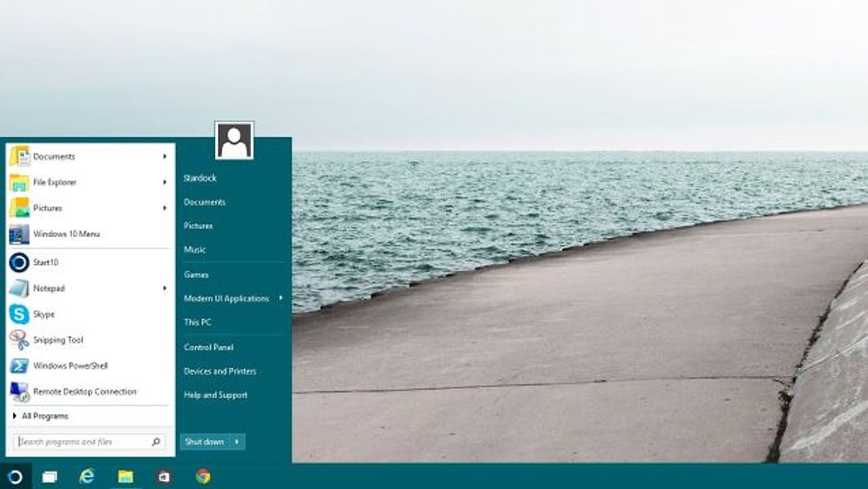Click the search magnifier icon
The width and height of the screenshot is (868, 489).
(x=156, y=441)
